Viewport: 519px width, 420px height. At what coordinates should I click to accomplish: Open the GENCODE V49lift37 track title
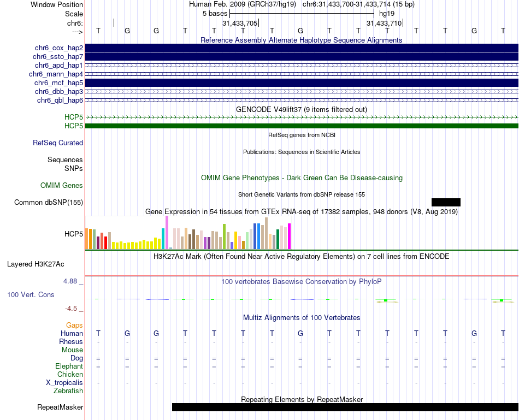(x=301, y=110)
